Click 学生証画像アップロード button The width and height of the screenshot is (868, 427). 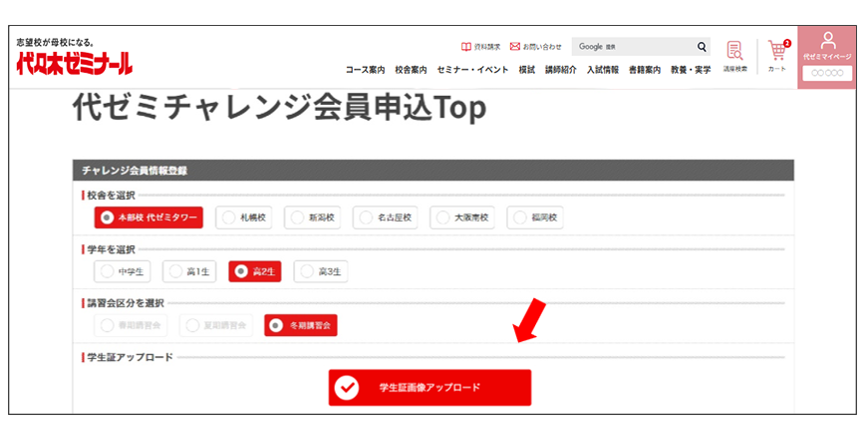click(x=430, y=388)
